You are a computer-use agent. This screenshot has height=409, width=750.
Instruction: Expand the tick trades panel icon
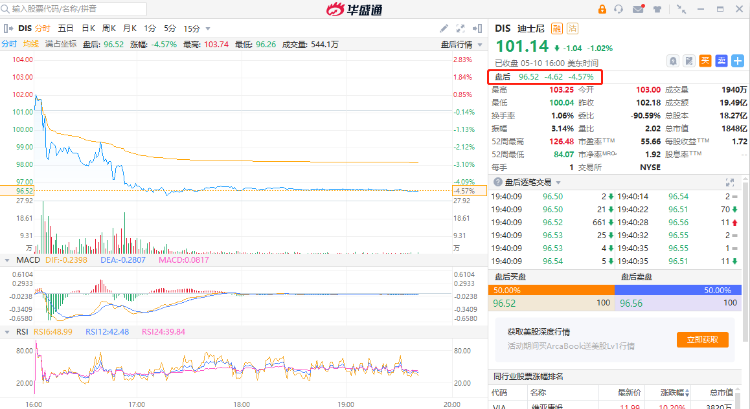coord(730,182)
